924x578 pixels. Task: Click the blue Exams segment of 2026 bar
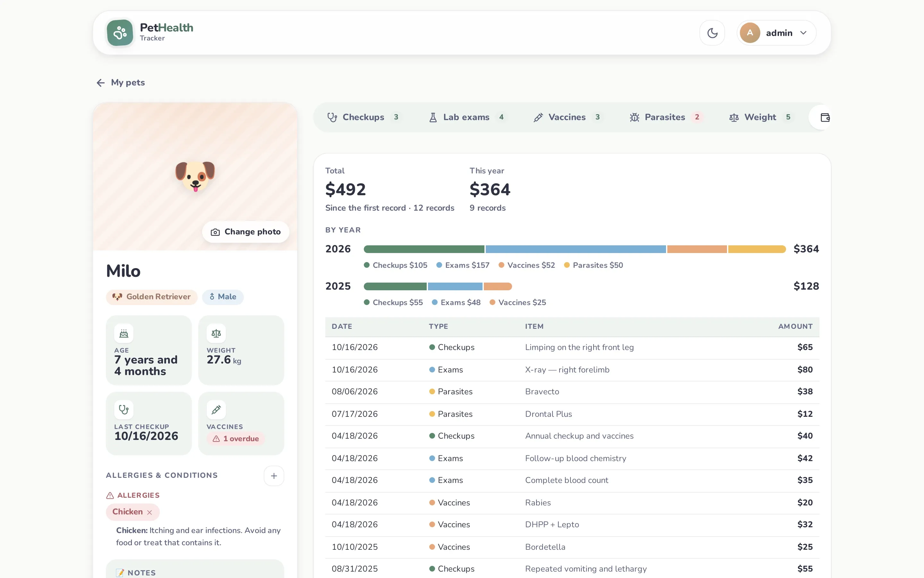(x=575, y=249)
